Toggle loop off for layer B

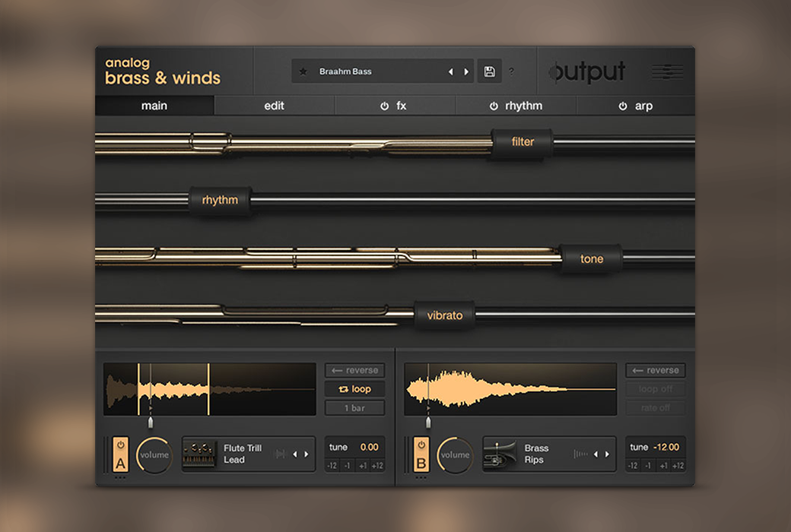tap(656, 389)
